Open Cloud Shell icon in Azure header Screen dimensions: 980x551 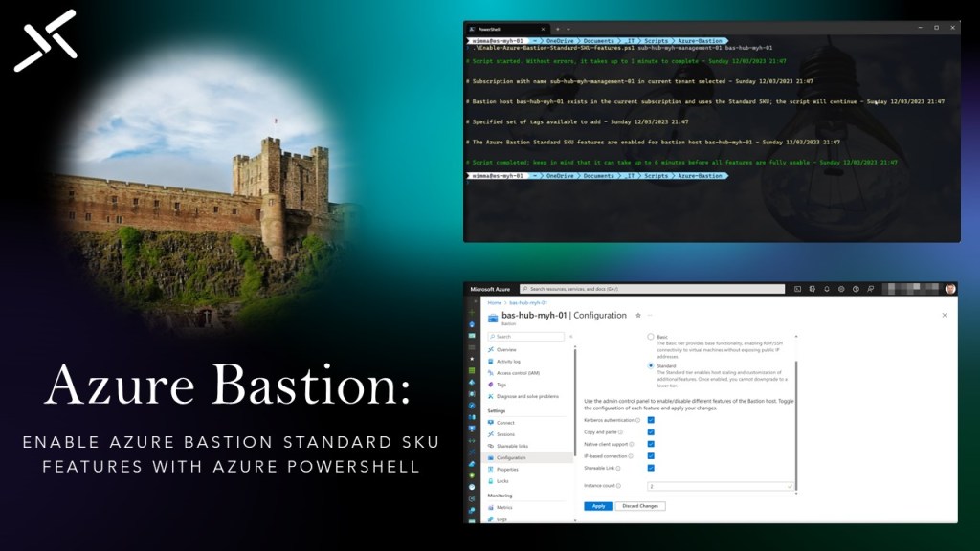[x=796, y=288]
